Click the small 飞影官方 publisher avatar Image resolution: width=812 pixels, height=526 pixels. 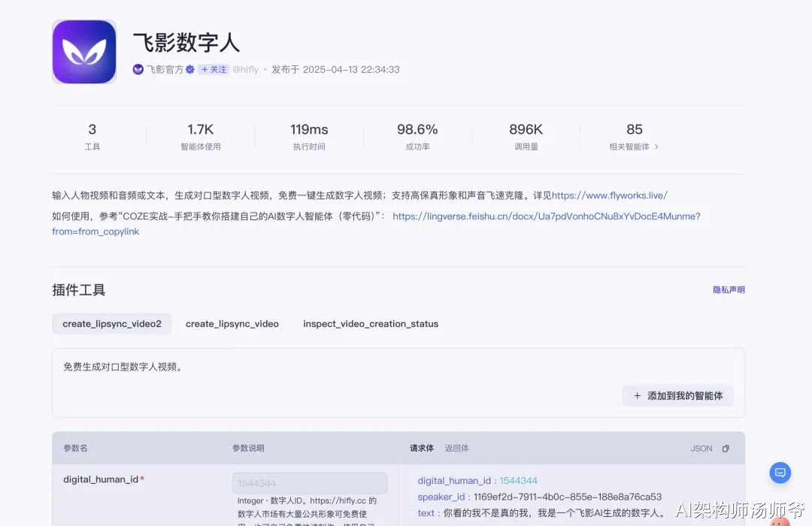(138, 70)
